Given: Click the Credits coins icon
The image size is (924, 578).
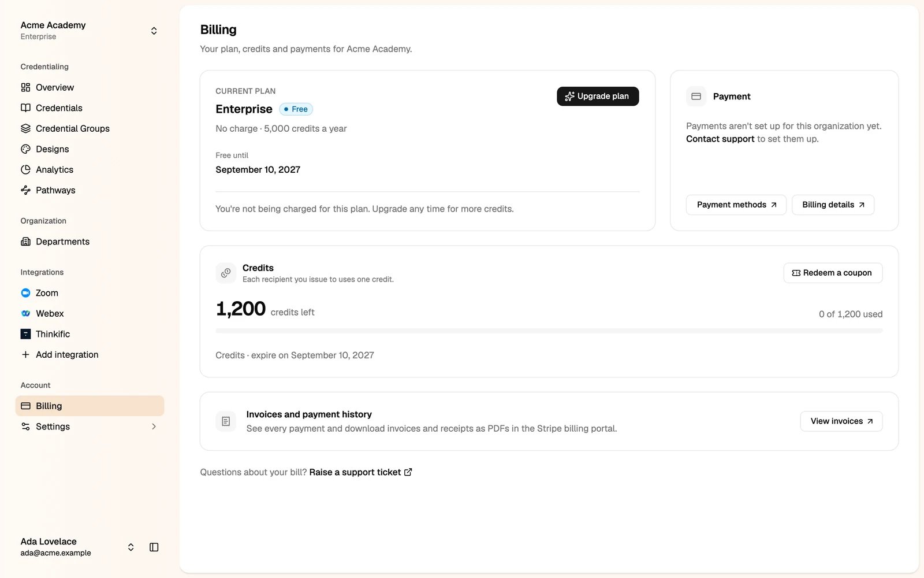Looking at the screenshot, I should 226,273.
